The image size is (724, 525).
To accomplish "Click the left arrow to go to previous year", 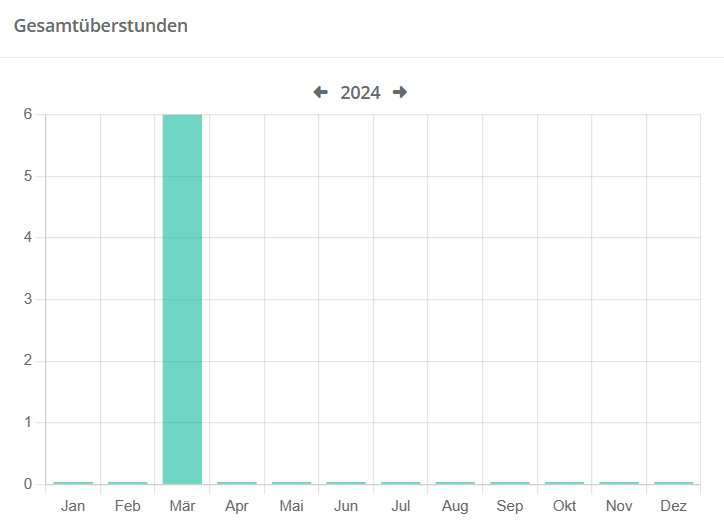I will click(x=320, y=92).
